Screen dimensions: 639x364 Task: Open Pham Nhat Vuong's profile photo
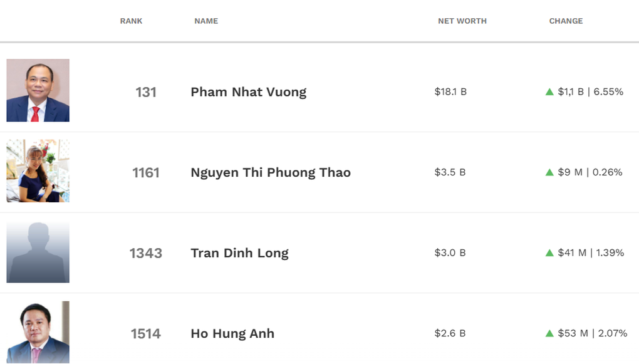pyautogui.click(x=38, y=90)
